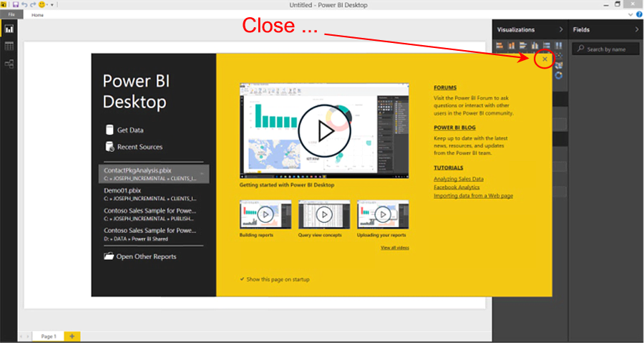Save the report with the floppy disk icon
Viewport: 644px width, 343px height.
16,4
